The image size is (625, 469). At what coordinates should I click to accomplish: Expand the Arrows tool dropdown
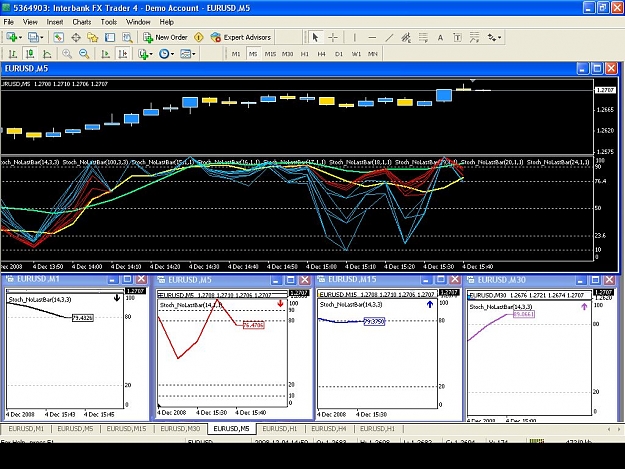click(499, 37)
